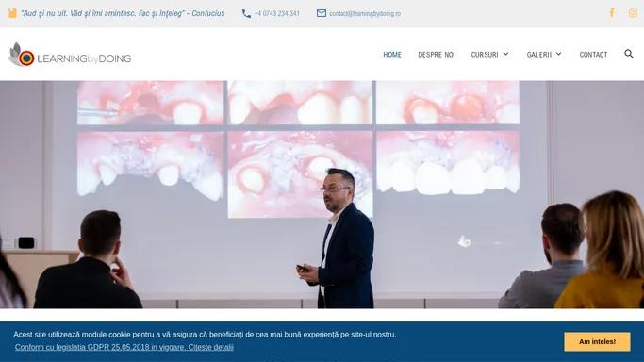Open the Despre Noi page
Screen dimensions: 644x362
[x=437, y=54]
